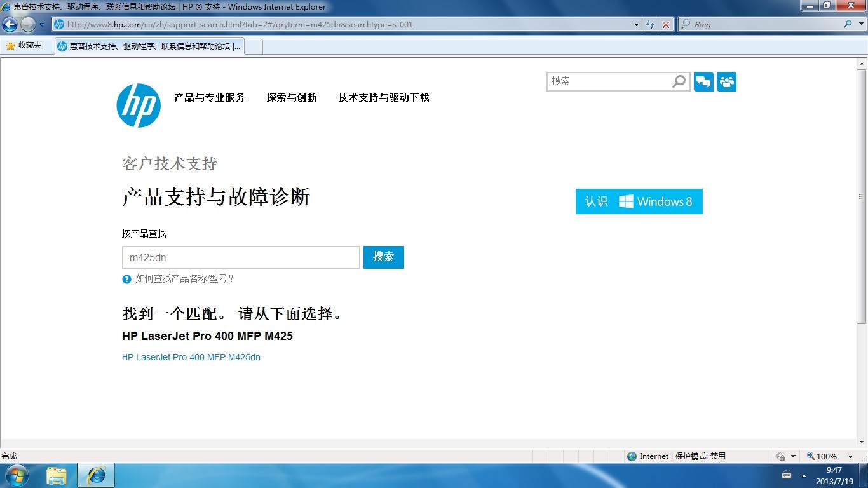868x488 pixels.
Task: Click the IE Forward arrow button
Action: click(x=28, y=25)
